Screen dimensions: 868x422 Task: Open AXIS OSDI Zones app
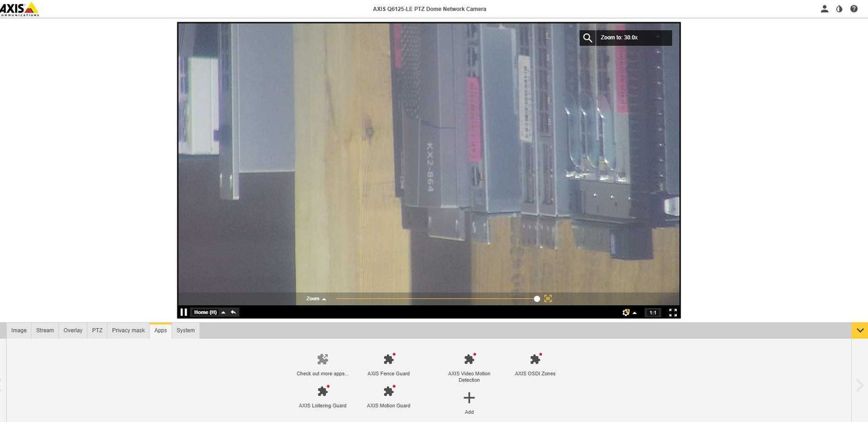(534, 360)
